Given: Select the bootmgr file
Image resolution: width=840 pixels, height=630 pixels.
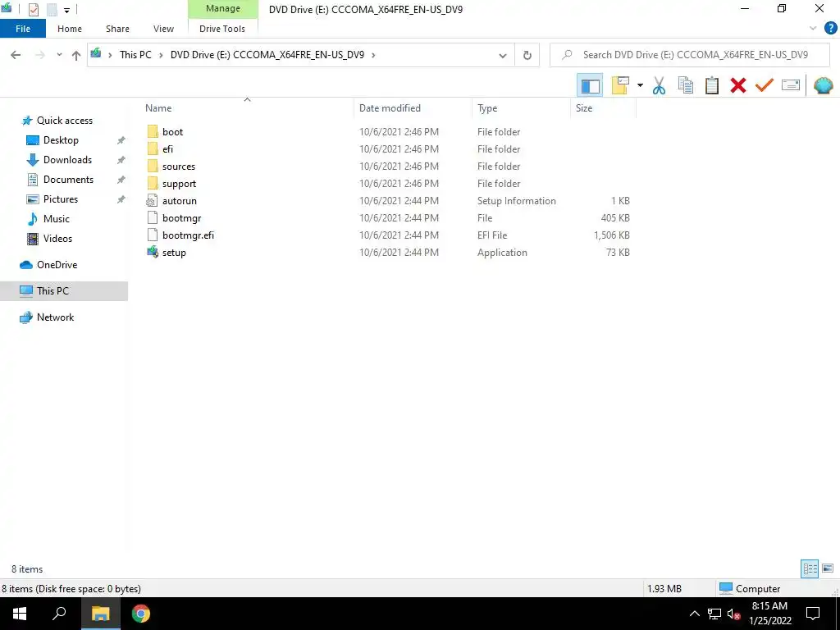Looking at the screenshot, I should click(181, 218).
